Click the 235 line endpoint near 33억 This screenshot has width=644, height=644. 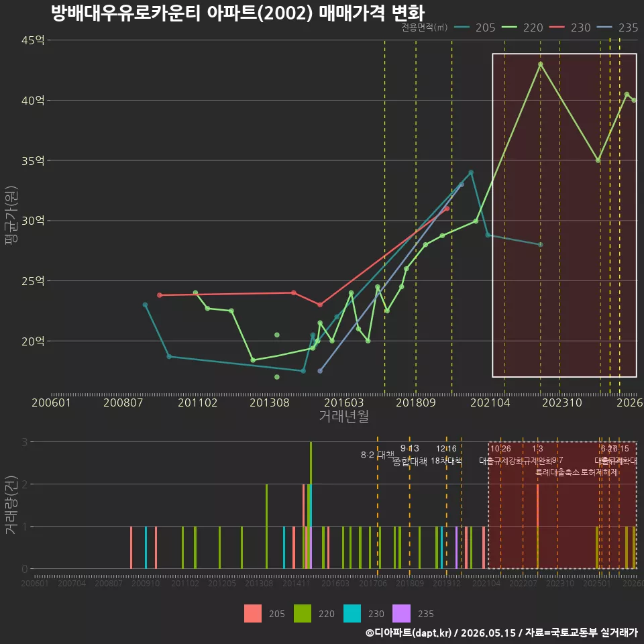[x=462, y=184]
